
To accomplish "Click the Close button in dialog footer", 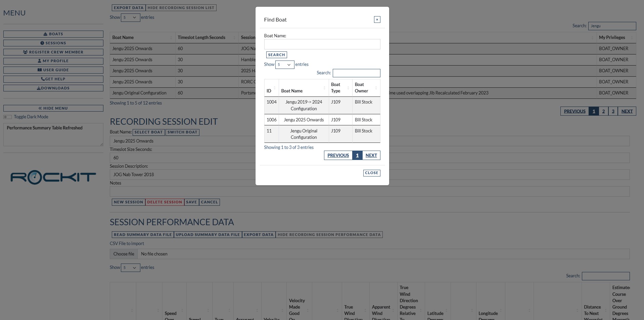I will 371,173.
